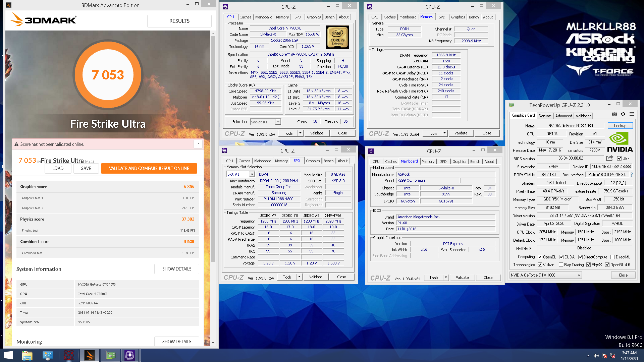The width and height of the screenshot is (644, 362).
Task: Click the Bus Interface question mark in GPU-Z
Action: (x=632, y=175)
